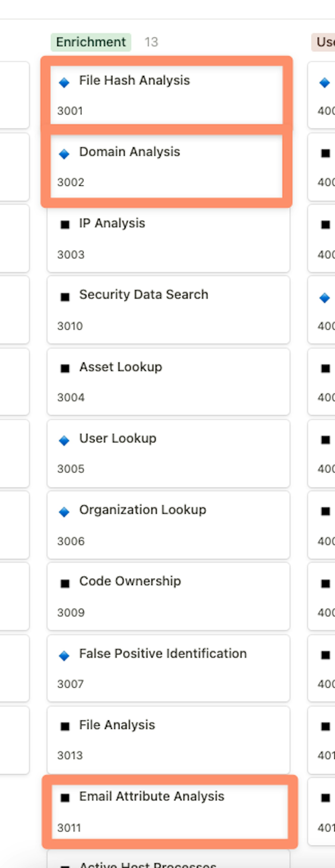Open the File Hash Analysis card title
The width and height of the screenshot is (335, 868).
[134, 80]
